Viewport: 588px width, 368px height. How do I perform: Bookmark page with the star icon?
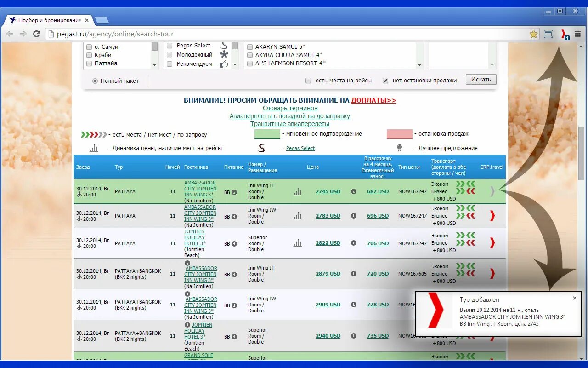pos(533,34)
